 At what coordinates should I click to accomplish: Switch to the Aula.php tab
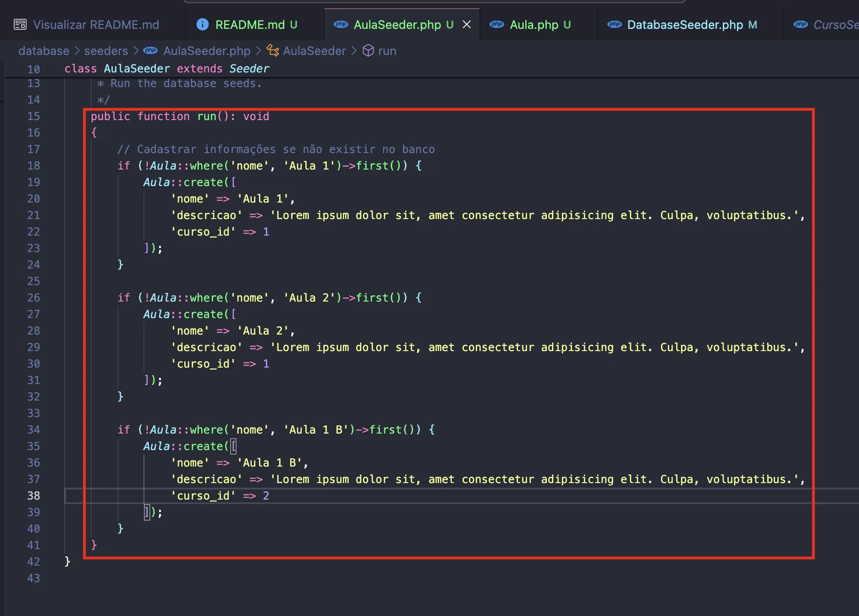click(x=534, y=25)
